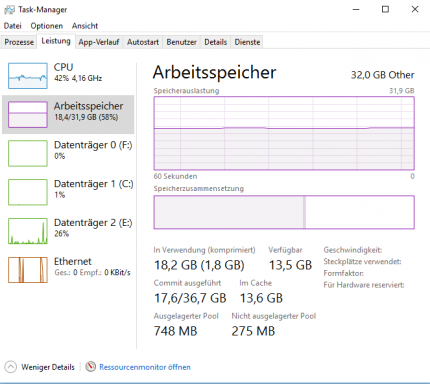This screenshot has height=384, width=430.
Task: Open the Optionen menu
Action: tap(47, 26)
